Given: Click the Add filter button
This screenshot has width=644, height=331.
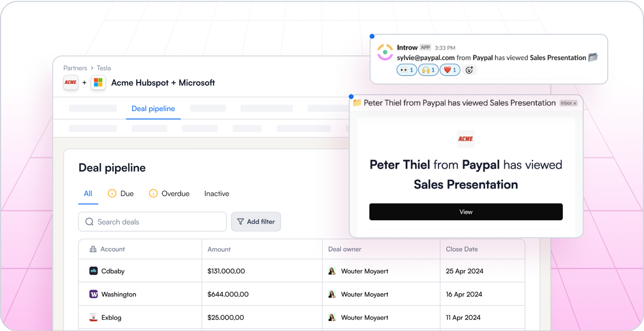Looking at the screenshot, I should point(256,222).
